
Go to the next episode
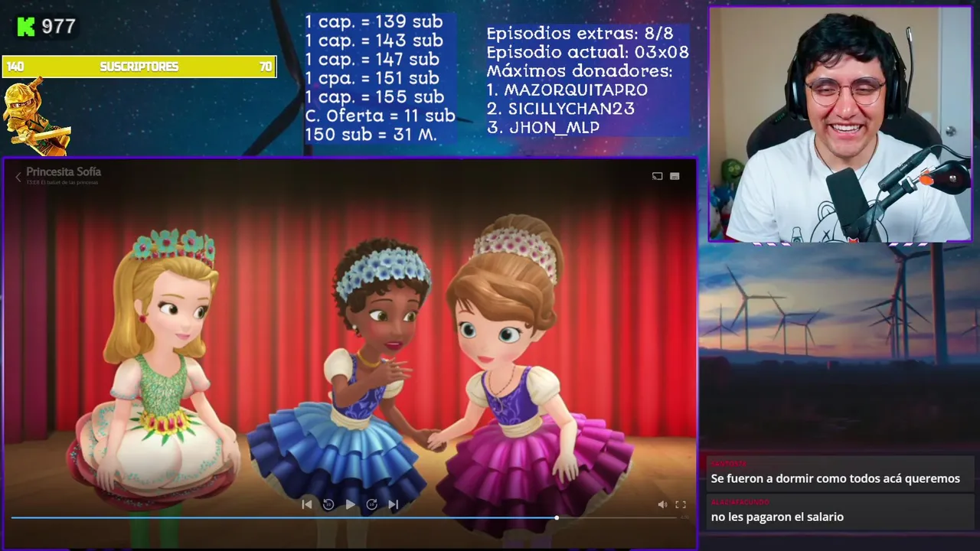point(393,504)
